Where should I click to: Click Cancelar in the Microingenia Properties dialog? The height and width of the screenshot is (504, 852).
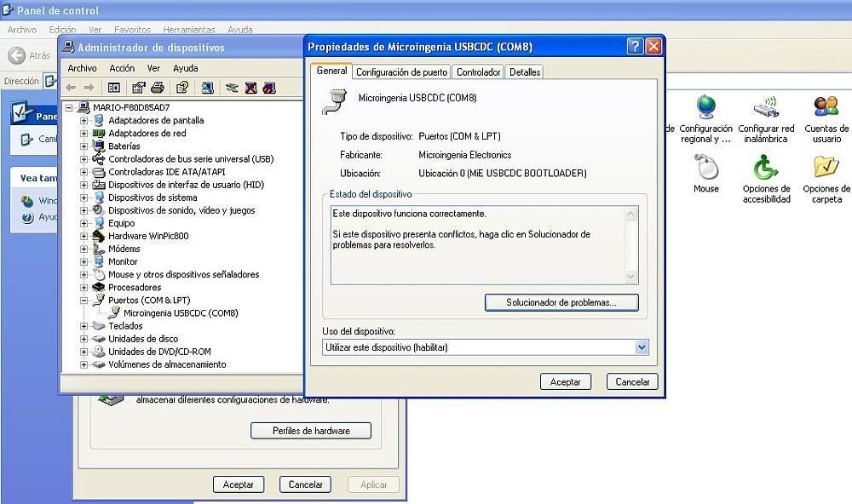pyautogui.click(x=632, y=381)
